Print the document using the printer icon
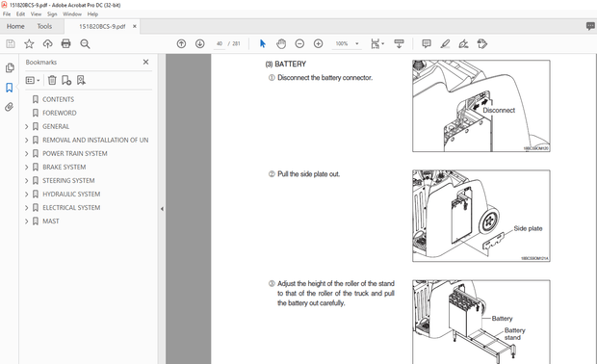 point(65,43)
